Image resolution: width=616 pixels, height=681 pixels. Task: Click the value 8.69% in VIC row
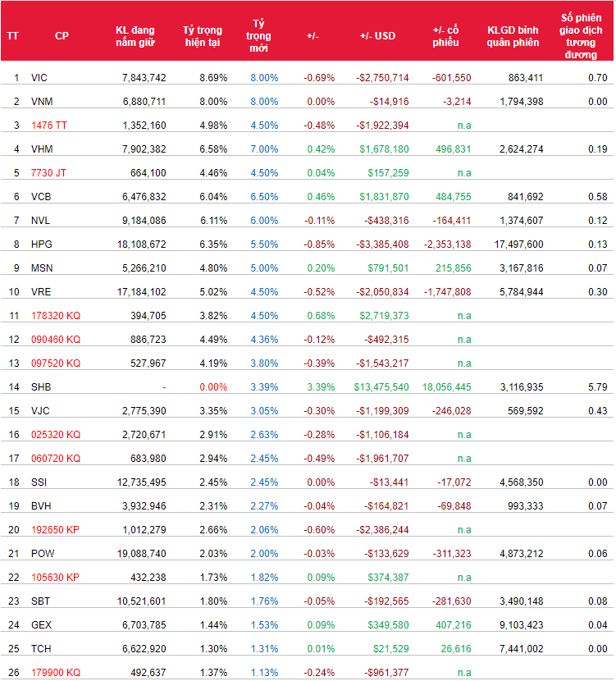(x=213, y=78)
